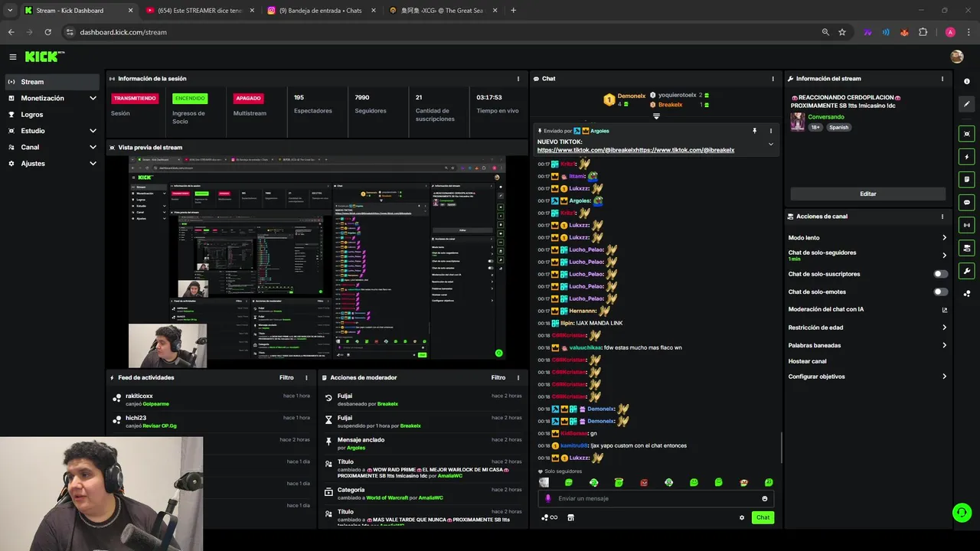Select Stream in the left sidebar
Image resolution: width=980 pixels, height=551 pixels.
[52, 82]
